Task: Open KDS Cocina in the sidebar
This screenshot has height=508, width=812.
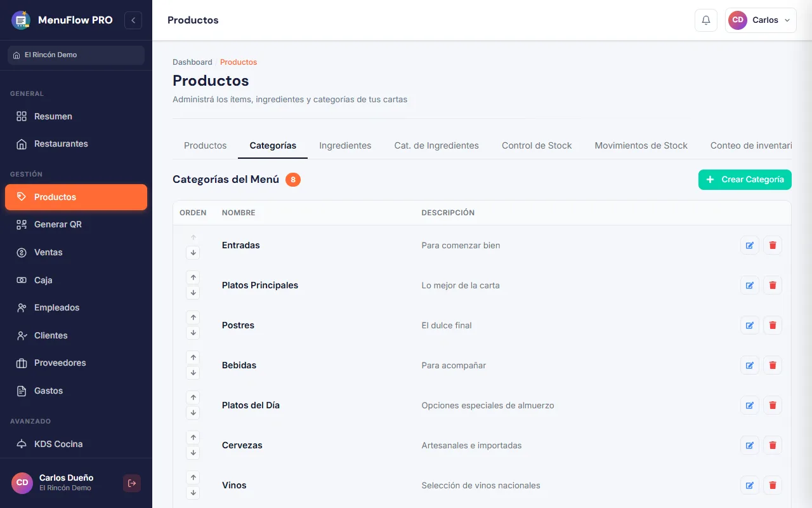Action: pos(76,444)
